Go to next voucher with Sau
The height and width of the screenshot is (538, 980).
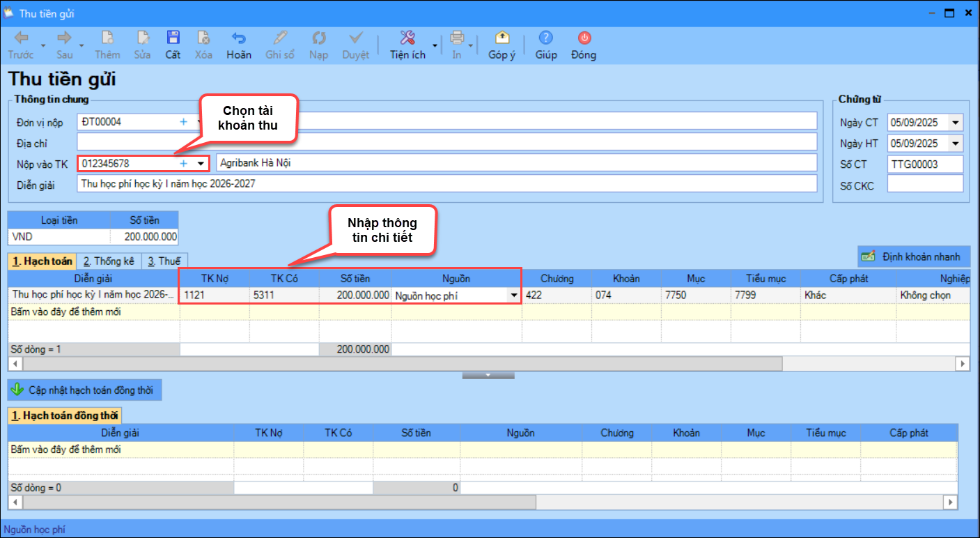click(x=65, y=45)
